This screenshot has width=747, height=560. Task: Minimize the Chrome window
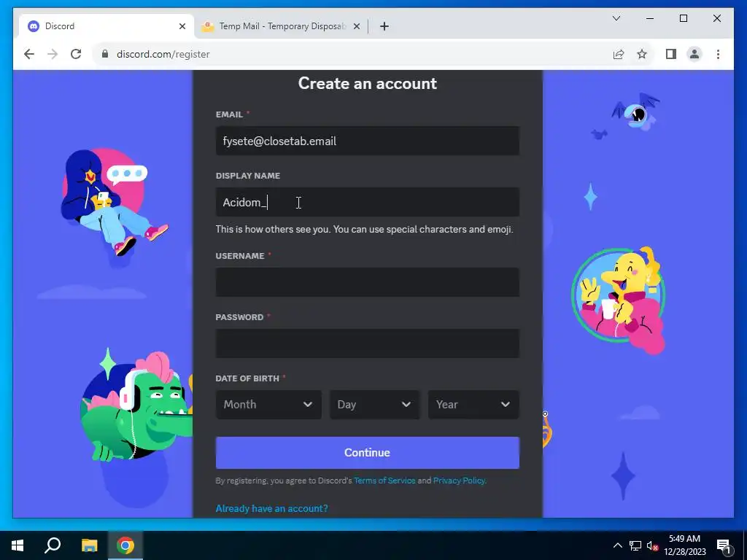650,18
